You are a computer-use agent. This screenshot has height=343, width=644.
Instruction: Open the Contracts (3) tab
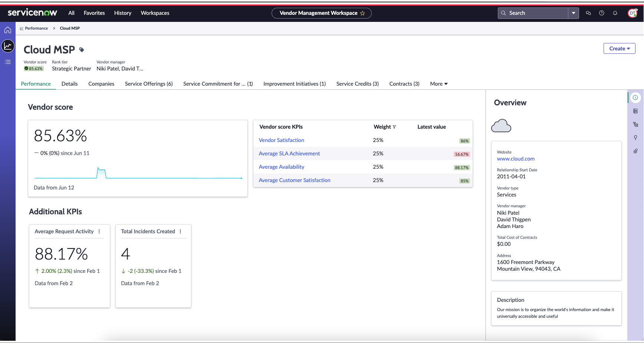[404, 84]
